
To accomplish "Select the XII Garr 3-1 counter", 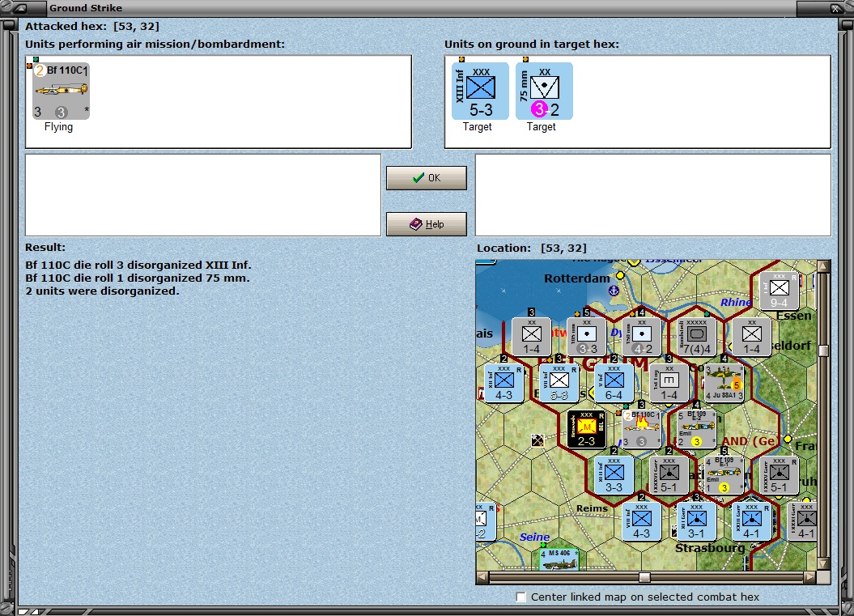I will pos(697,522).
